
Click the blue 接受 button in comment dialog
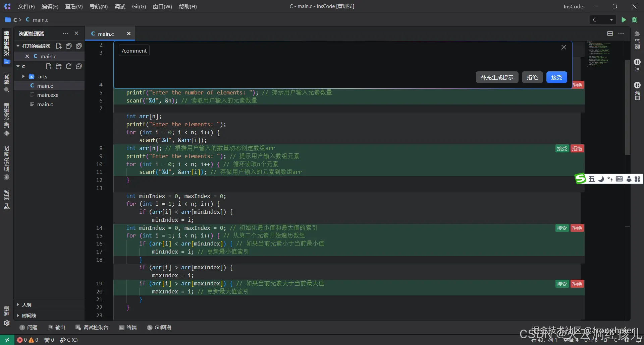(x=556, y=77)
